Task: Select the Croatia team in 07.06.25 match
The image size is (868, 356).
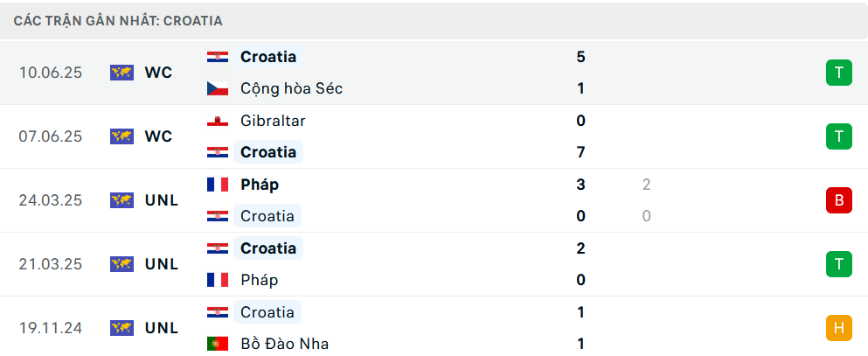Action: (268, 152)
